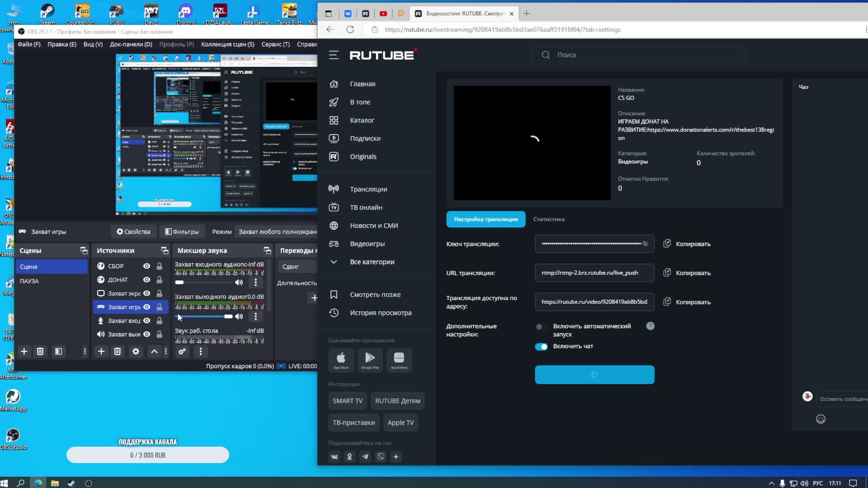The image size is (868, 488).
Task: Open the Сервис (T) menu
Action: click(275, 44)
